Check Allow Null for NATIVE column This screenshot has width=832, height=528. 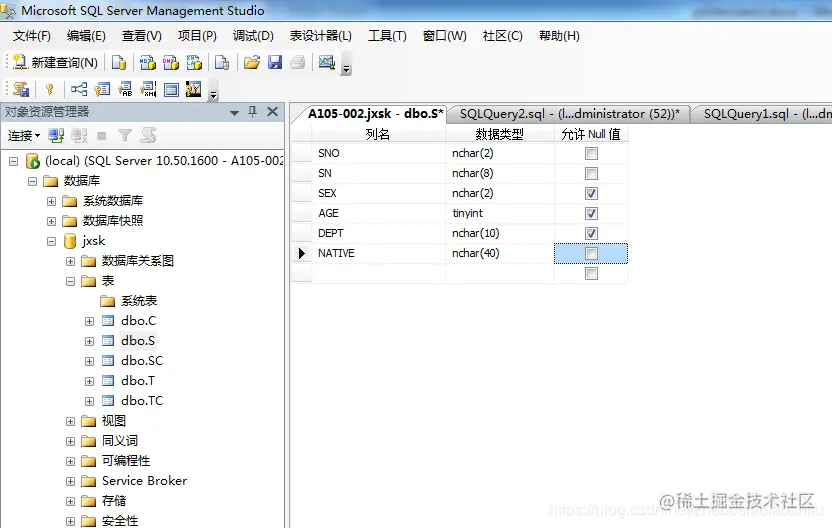point(591,254)
